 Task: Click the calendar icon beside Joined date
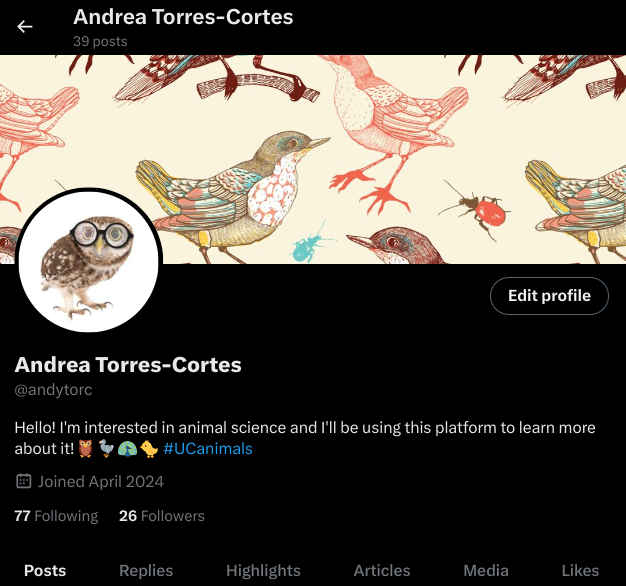(x=24, y=481)
